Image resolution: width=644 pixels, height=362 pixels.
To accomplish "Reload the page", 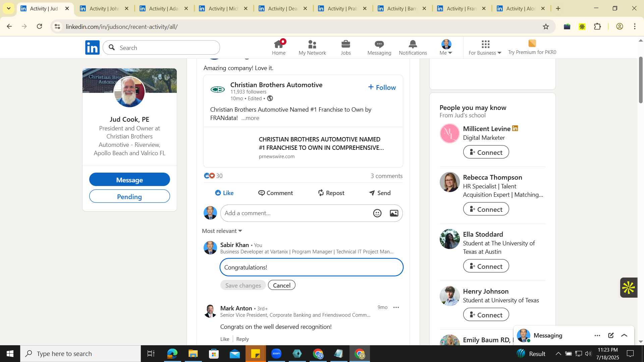I will point(40,26).
